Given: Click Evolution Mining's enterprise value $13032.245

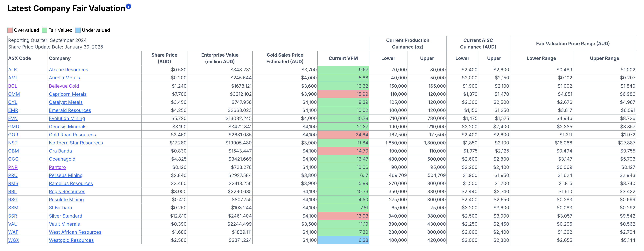Looking at the screenshot, I should point(238,118).
